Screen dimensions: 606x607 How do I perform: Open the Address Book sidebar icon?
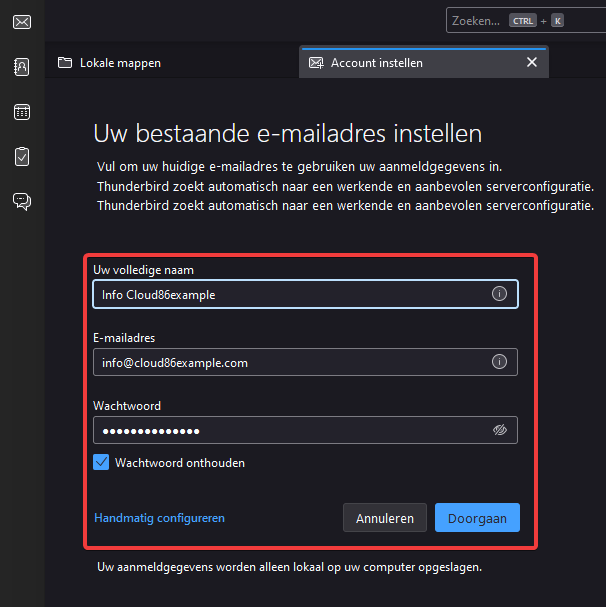pyautogui.click(x=22, y=67)
